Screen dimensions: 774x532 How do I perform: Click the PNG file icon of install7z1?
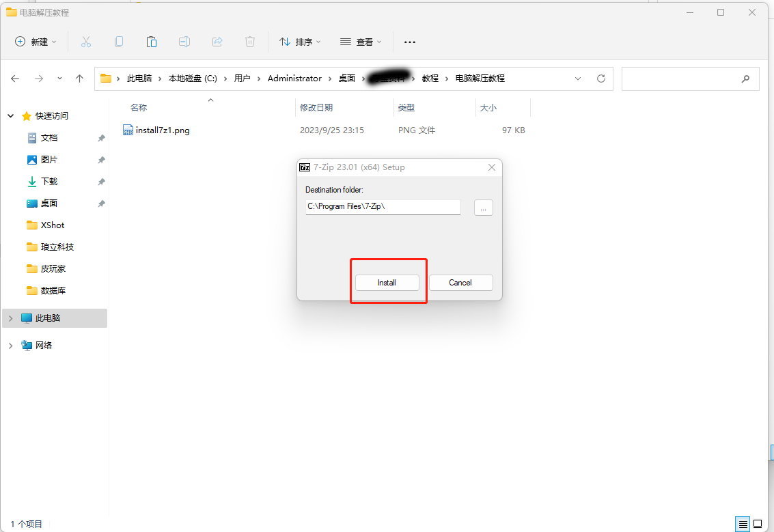tap(128, 130)
